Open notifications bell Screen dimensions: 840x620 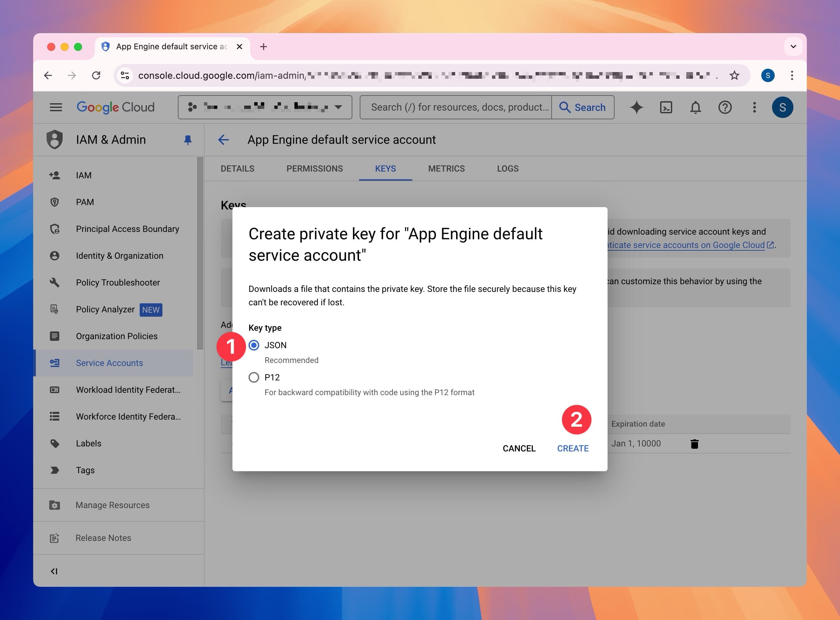[695, 107]
